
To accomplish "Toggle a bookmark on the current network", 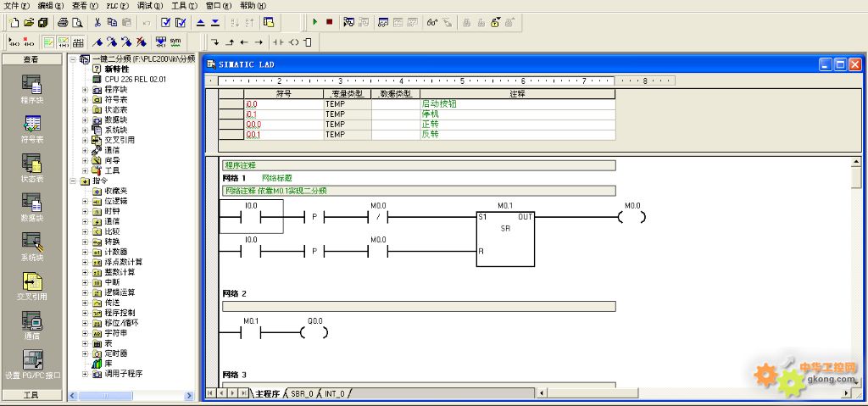I will tap(97, 42).
